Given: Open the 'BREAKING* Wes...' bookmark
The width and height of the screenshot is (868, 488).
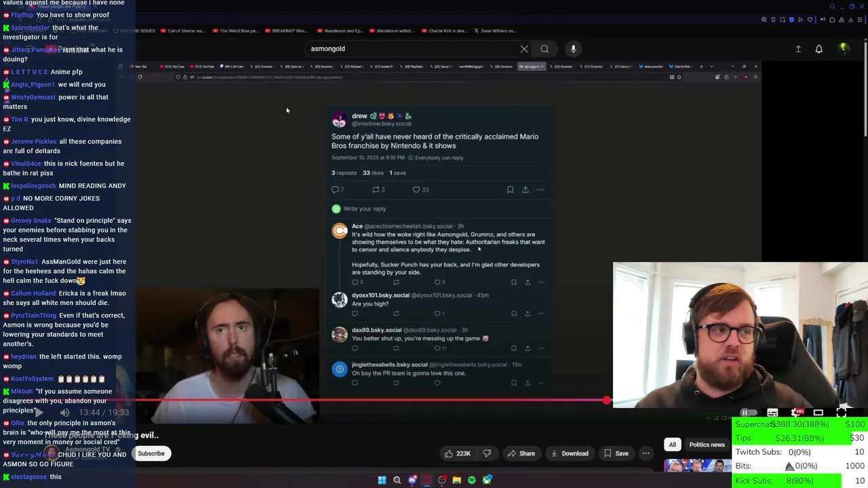Looking at the screenshot, I should click(x=287, y=30).
